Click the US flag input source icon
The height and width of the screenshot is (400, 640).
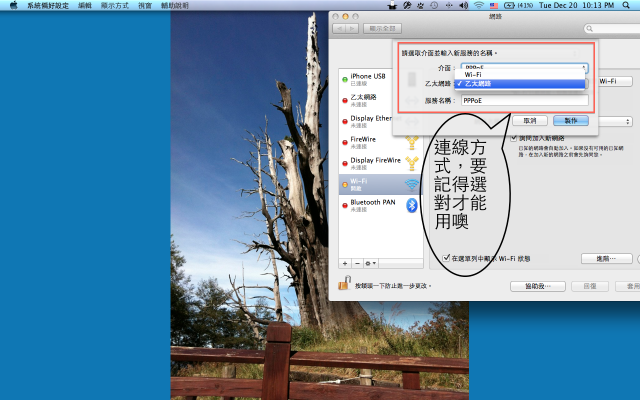tap(494, 5)
